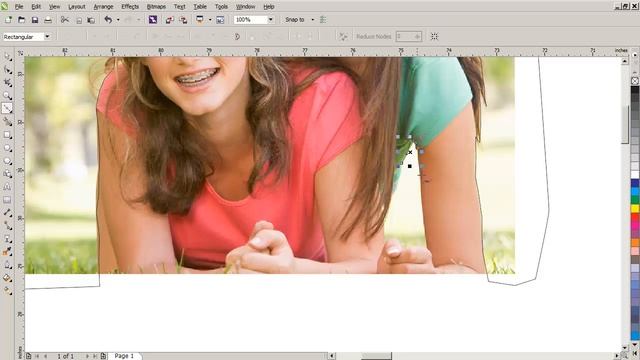The image size is (640, 360).
Task: Switch to the Page 1 tab
Action: [x=124, y=356]
